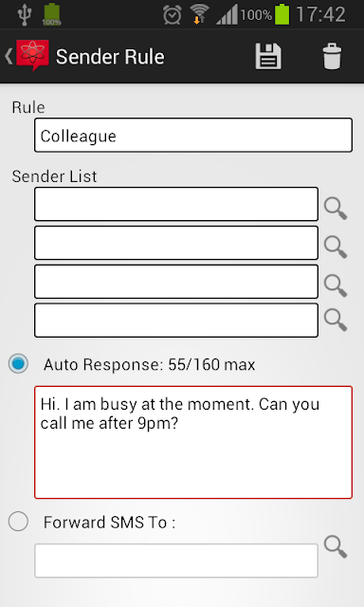Image resolution: width=364 pixels, height=607 pixels.
Task: Tap the second Sender List input box
Action: (176, 243)
